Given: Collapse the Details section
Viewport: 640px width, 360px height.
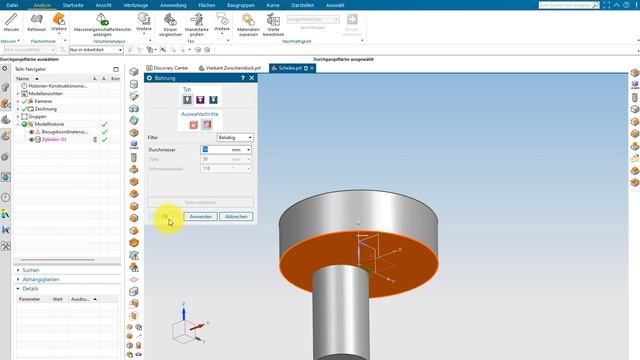Looking at the screenshot, I should pos(30,289).
